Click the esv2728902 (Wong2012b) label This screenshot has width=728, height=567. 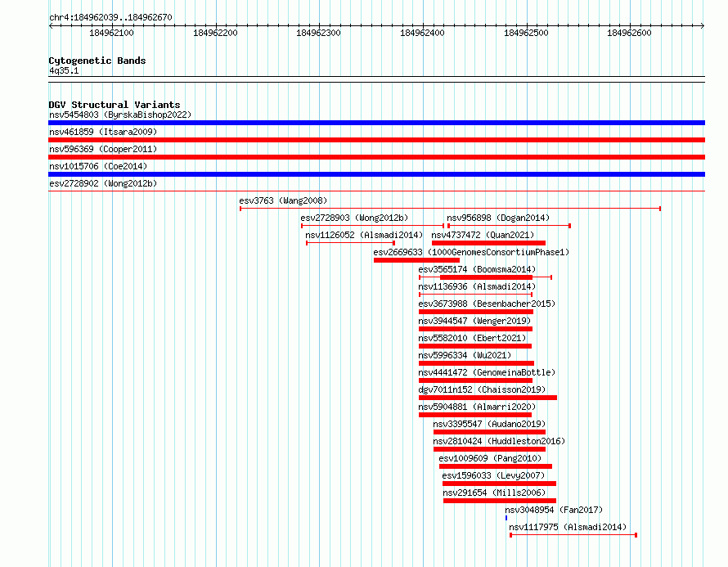[x=103, y=183]
